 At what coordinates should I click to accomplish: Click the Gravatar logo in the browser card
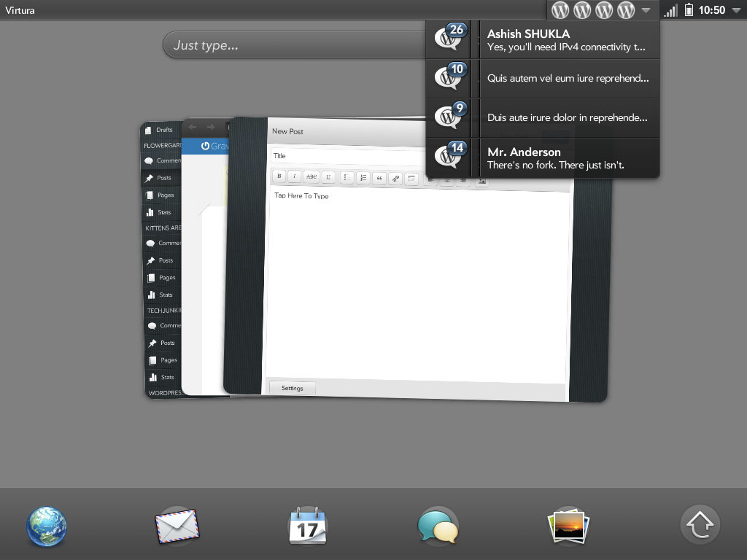(x=214, y=146)
